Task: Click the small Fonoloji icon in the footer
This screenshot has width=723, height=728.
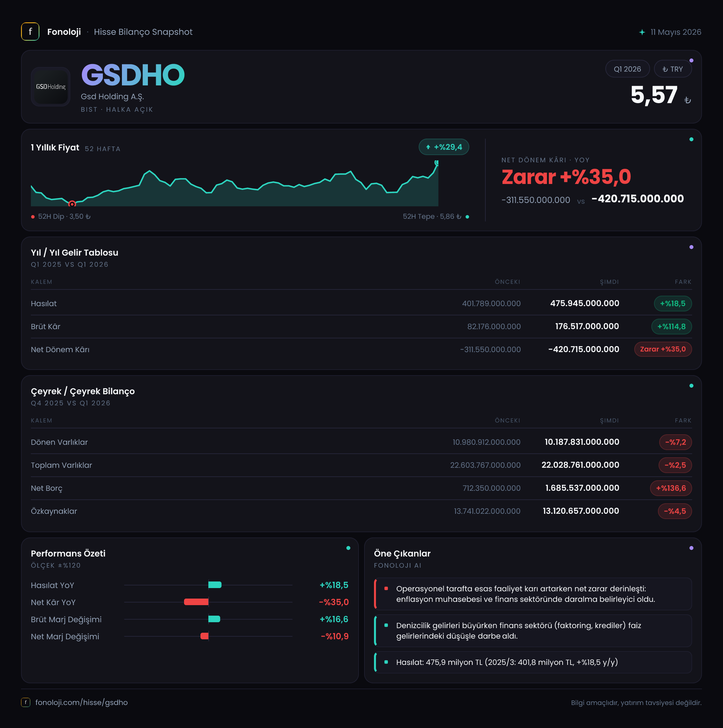Action: [x=26, y=702]
